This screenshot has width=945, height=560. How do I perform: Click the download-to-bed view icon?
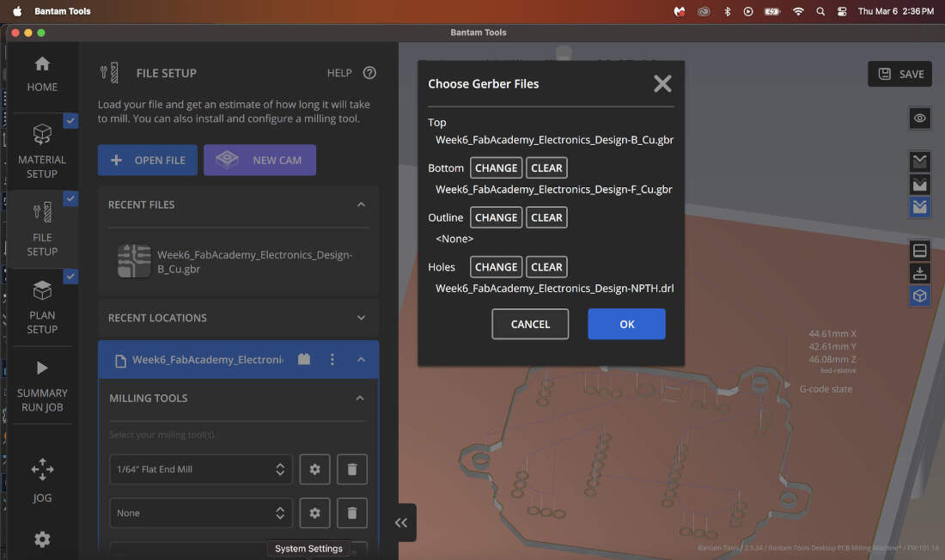920,273
